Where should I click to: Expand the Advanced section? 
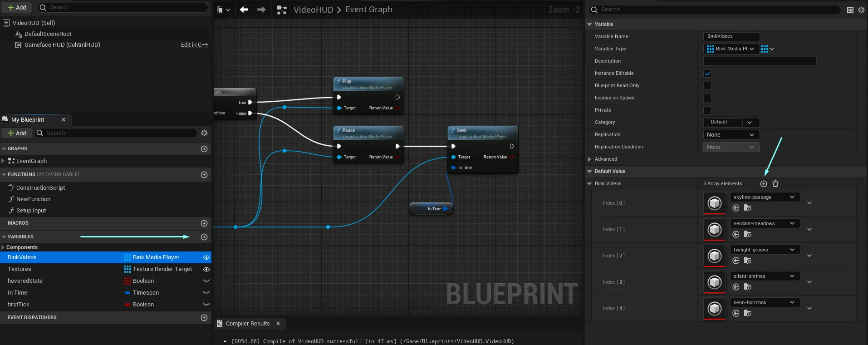pos(589,159)
